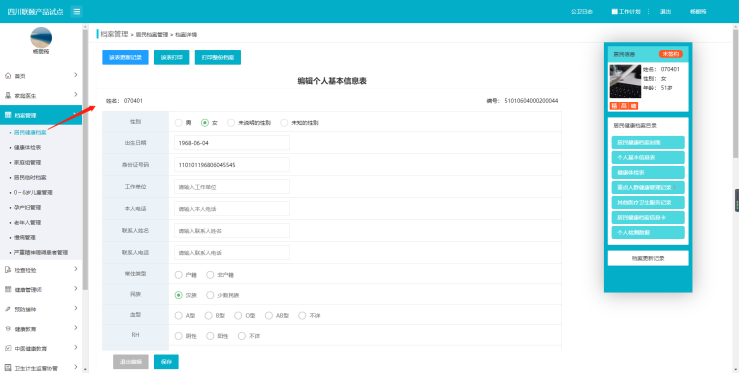This screenshot has height=374, width=740.
Task: Open 孕产妇管理 submenu item
Action: tap(27, 207)
